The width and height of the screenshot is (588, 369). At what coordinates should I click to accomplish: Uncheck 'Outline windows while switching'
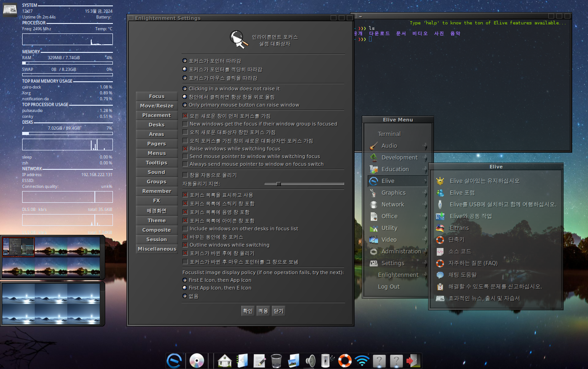(185, 245)
